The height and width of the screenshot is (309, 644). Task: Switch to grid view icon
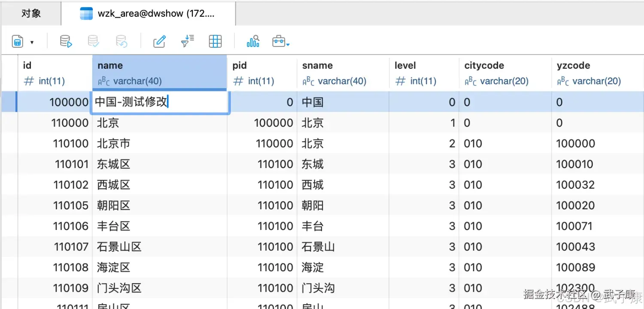215,41
